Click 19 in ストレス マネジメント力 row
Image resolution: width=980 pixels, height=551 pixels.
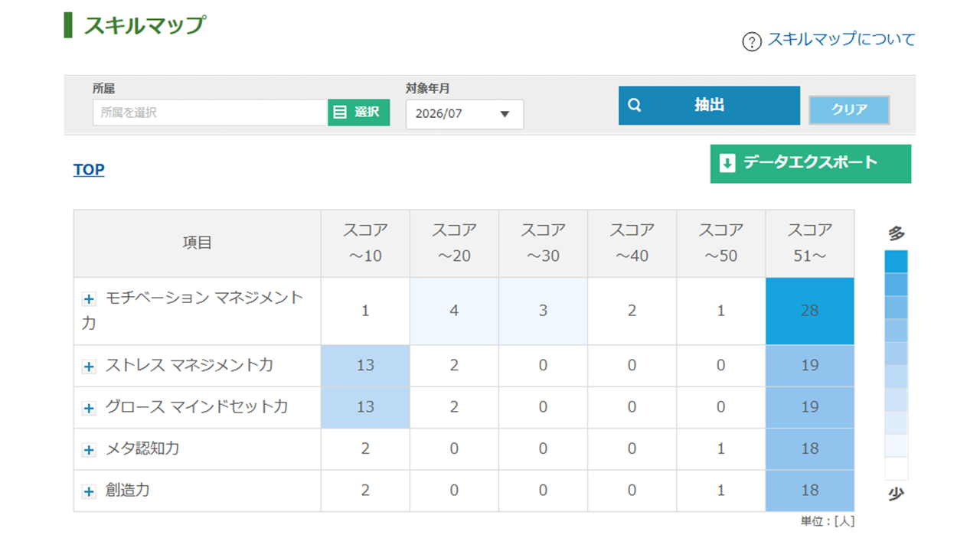tap(810, 366)
